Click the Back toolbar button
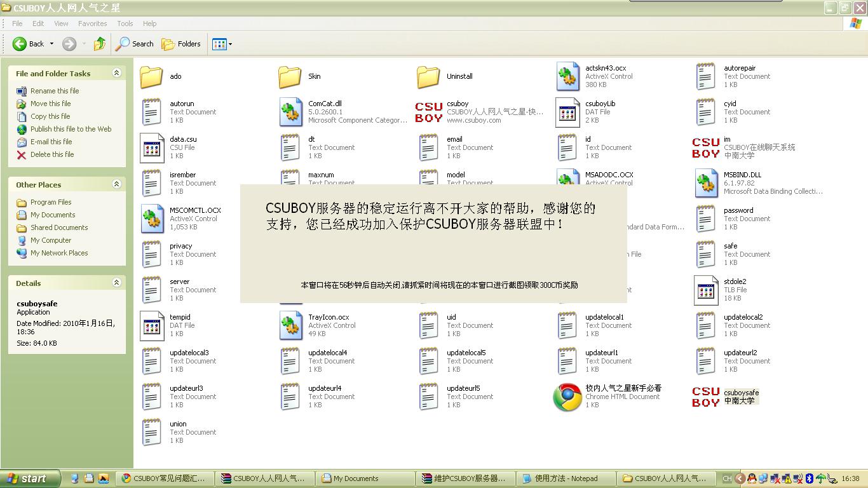This screenshot has height=488, width=868. (x=29, y=44)
